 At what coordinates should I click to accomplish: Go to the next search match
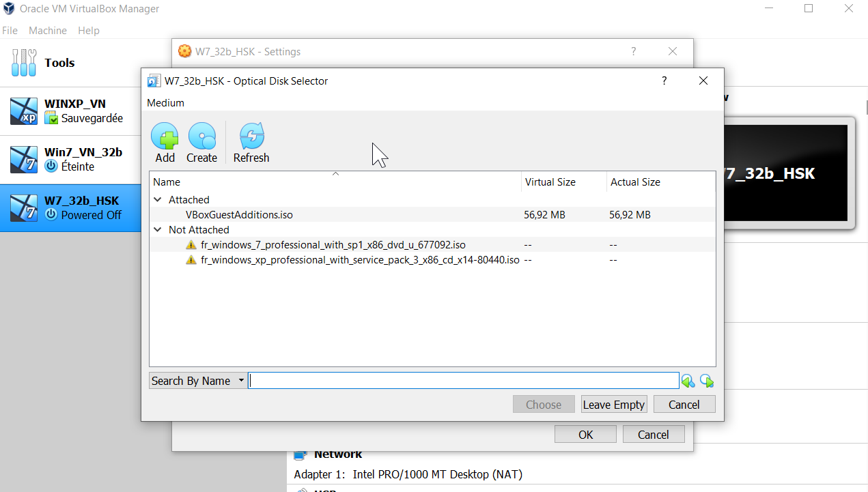[x=707, y=381]
